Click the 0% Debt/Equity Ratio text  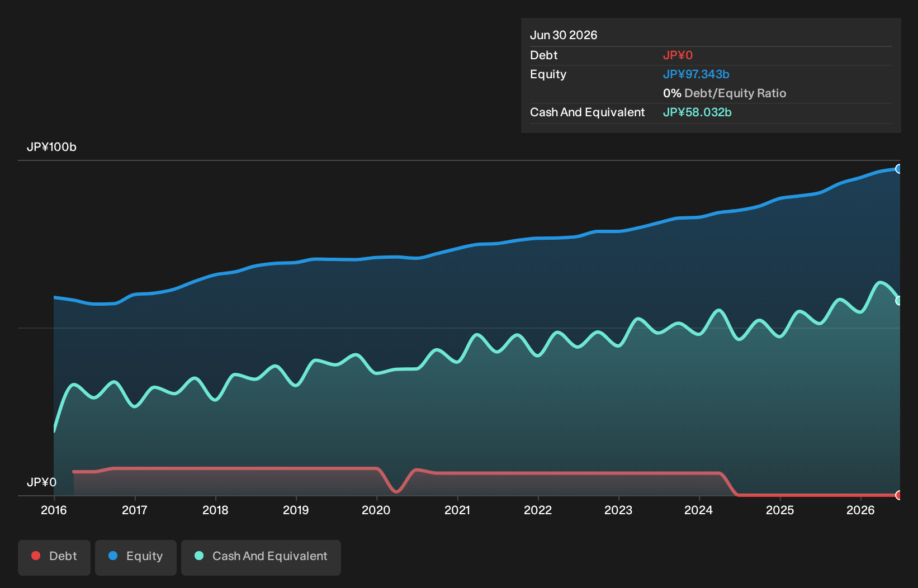(x=725, y=93)
